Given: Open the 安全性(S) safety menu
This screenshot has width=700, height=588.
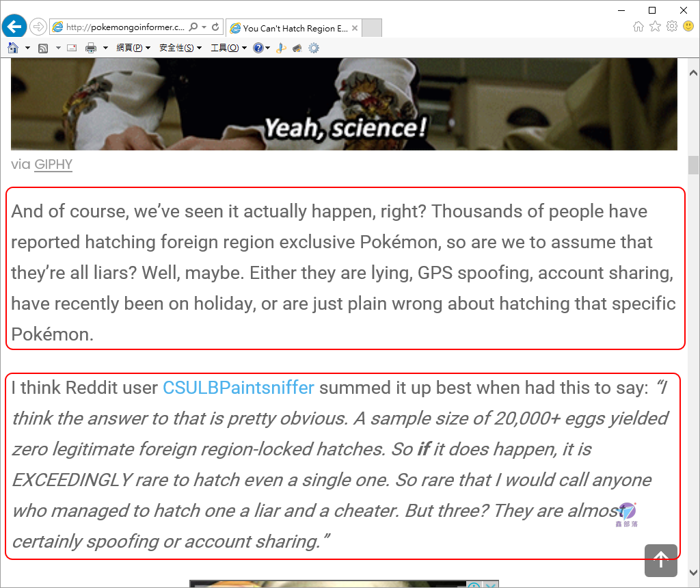Looking at the screenshot, I should click(x=180, y=48).
